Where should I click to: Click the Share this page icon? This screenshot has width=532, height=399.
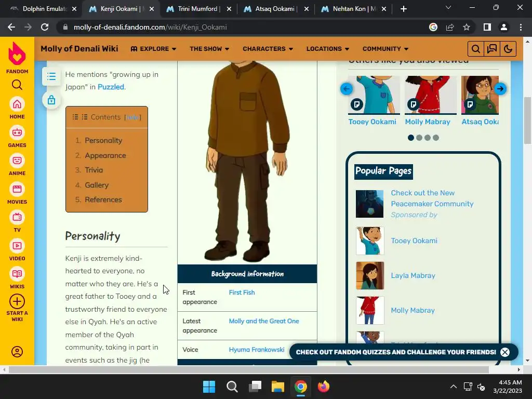click(x=450, y=27)
